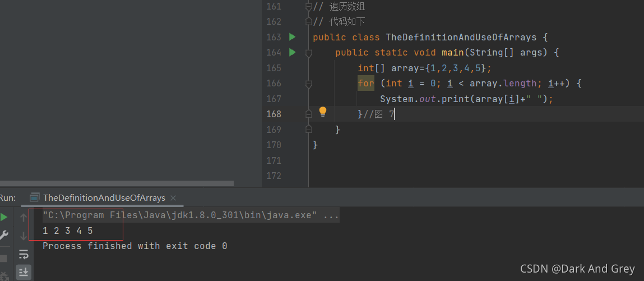Image resolution: width=644 pixels, height=281 pixels.
Task: Click the comment '// 代码如下' on line 162
Action: coord(339,22)
